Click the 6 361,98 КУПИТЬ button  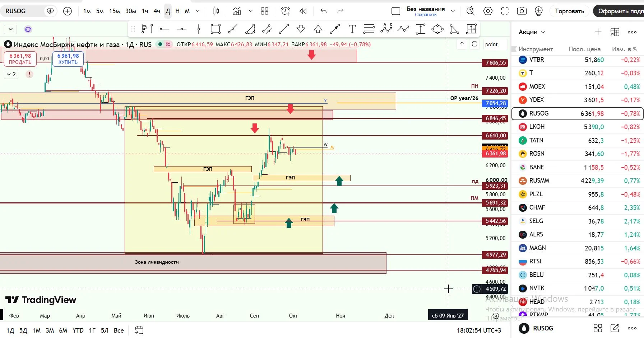click(x=68, y=59)
